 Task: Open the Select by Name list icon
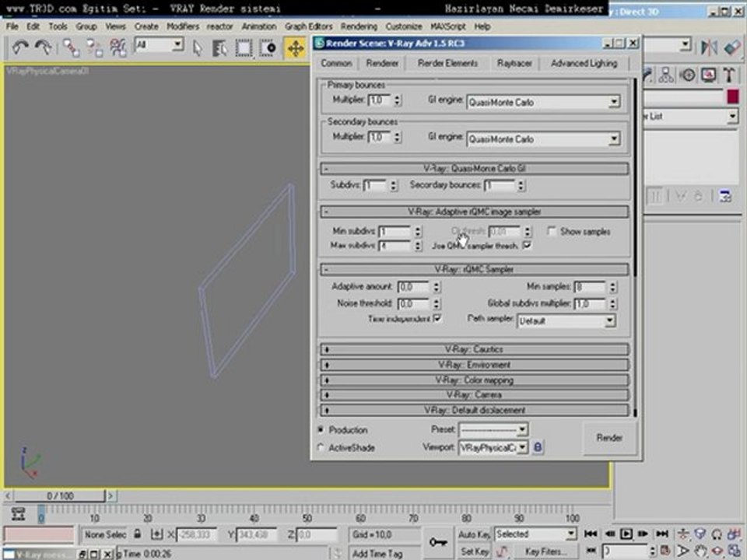pyautogui.click(x=219, y=47)
